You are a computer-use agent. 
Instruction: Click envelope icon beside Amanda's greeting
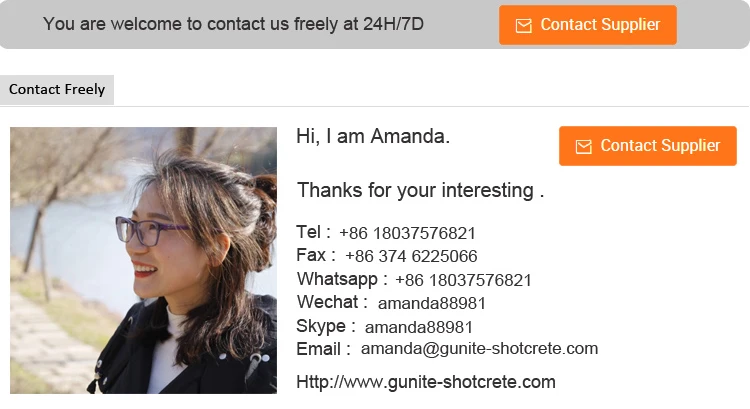click(x=583, y=147)
